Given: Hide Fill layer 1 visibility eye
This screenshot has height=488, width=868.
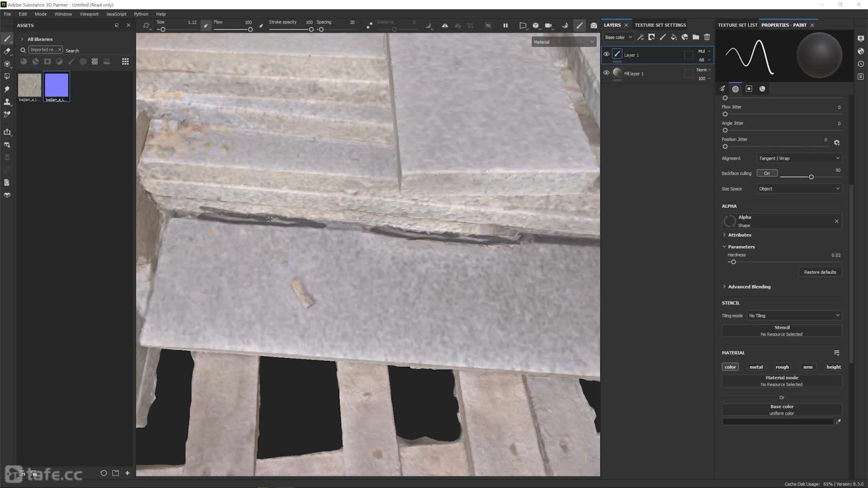Looking at the screenshot, I should (x=606, y=73).
